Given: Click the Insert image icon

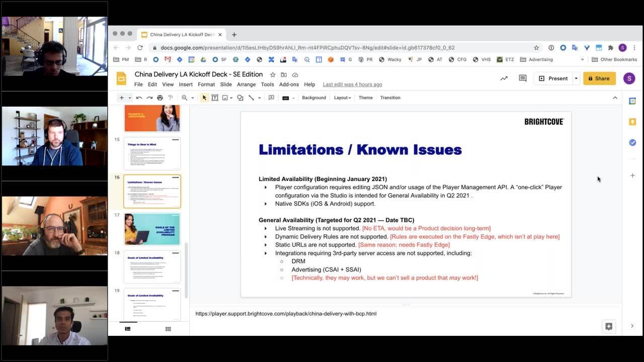Looking at the screenshot, I should [225, 98].
